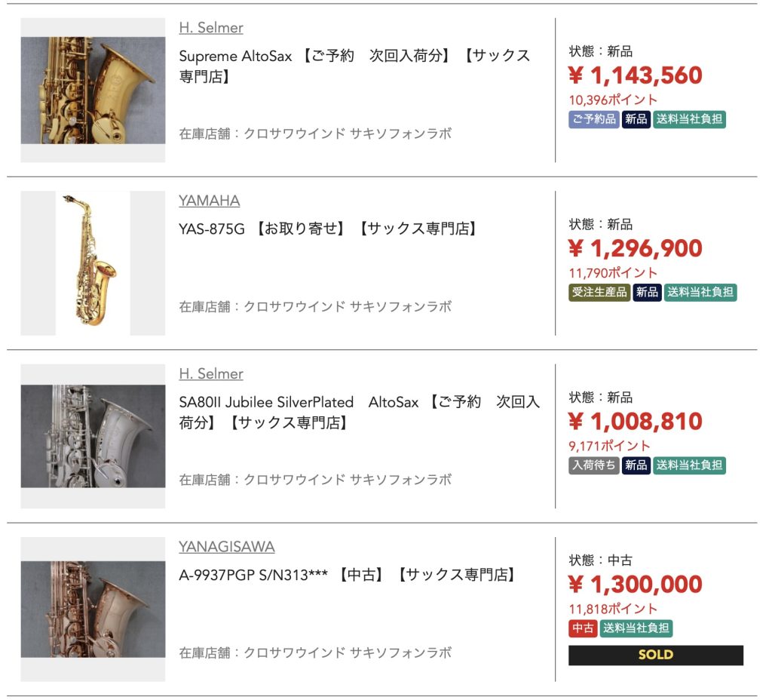Click the 新品 badge on the SA80II Jubilee item
772x700 pixels.
(x=636, y=465)
